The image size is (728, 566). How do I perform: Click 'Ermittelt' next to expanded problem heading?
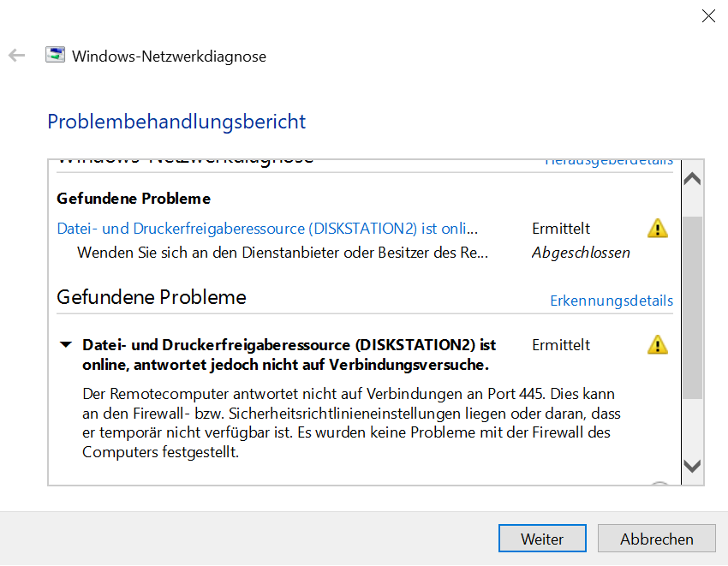pyautogui.click(x=561, y=345)
